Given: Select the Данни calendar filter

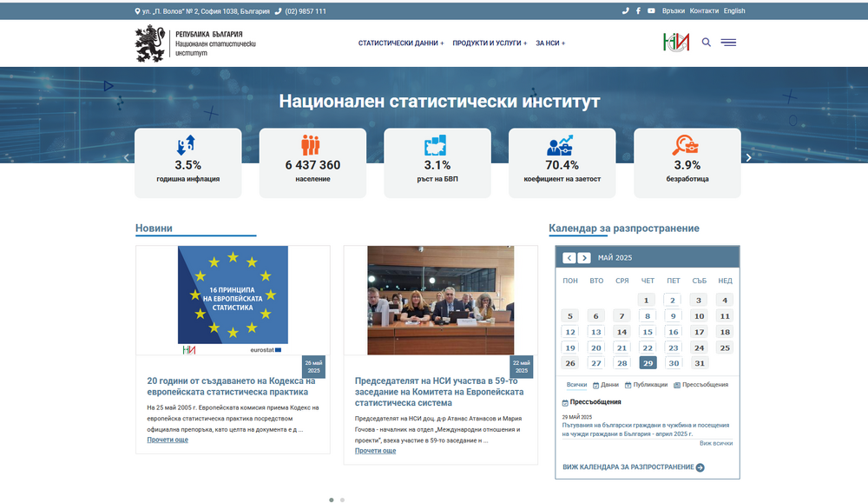Looking at the screenshot, I should (x=608, y=383).
